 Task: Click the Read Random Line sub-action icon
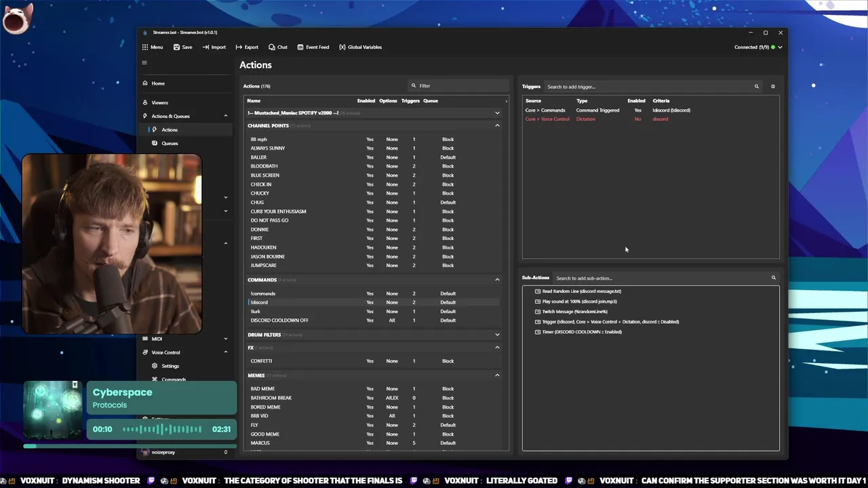(538, 291)
